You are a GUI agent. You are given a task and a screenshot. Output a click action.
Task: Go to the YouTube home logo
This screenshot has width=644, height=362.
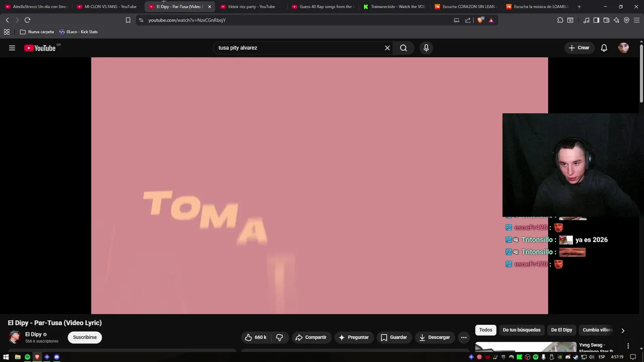[40, 48]
